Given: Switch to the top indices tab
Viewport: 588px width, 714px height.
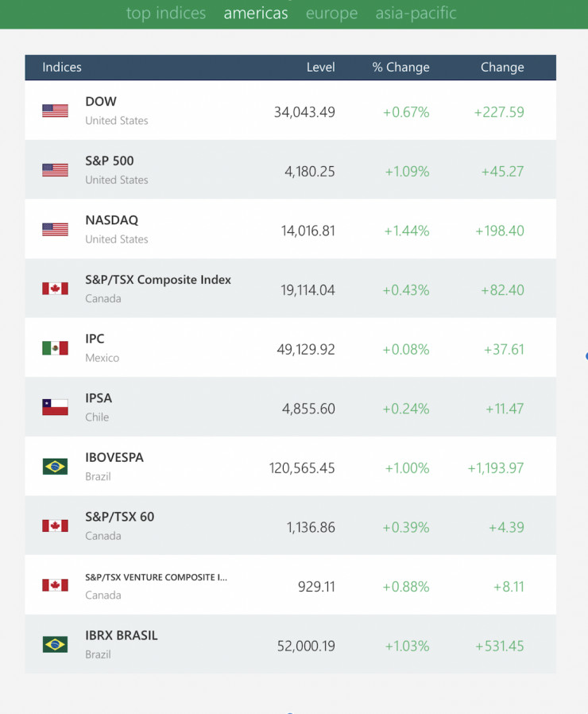Looking at the screenshot, I should tap(166, 13).
